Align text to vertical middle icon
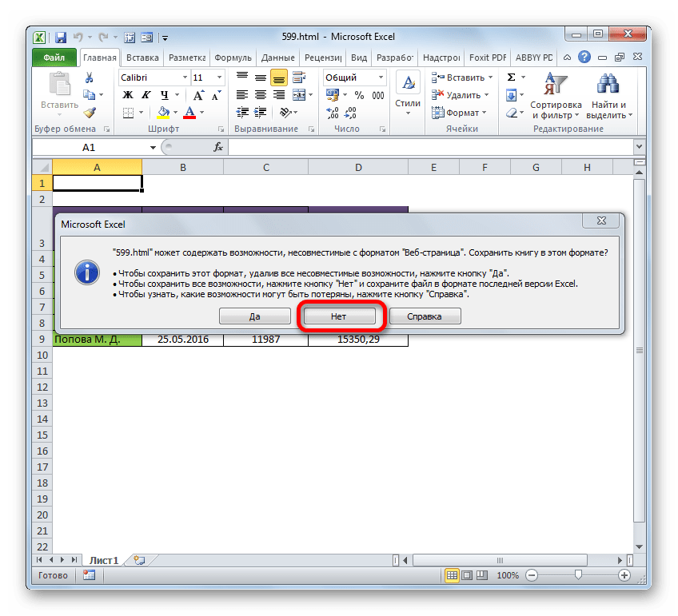 click(261, 77)
